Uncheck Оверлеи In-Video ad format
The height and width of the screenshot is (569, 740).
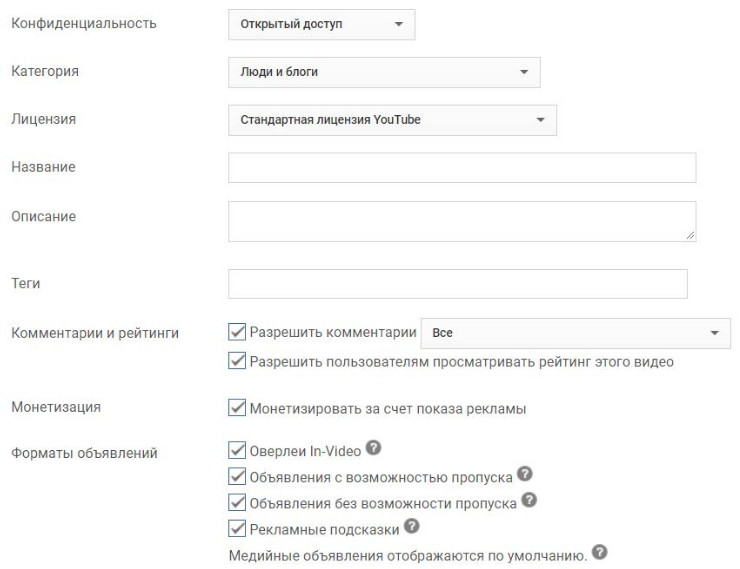pyautogui.click(x=237, y=450)
